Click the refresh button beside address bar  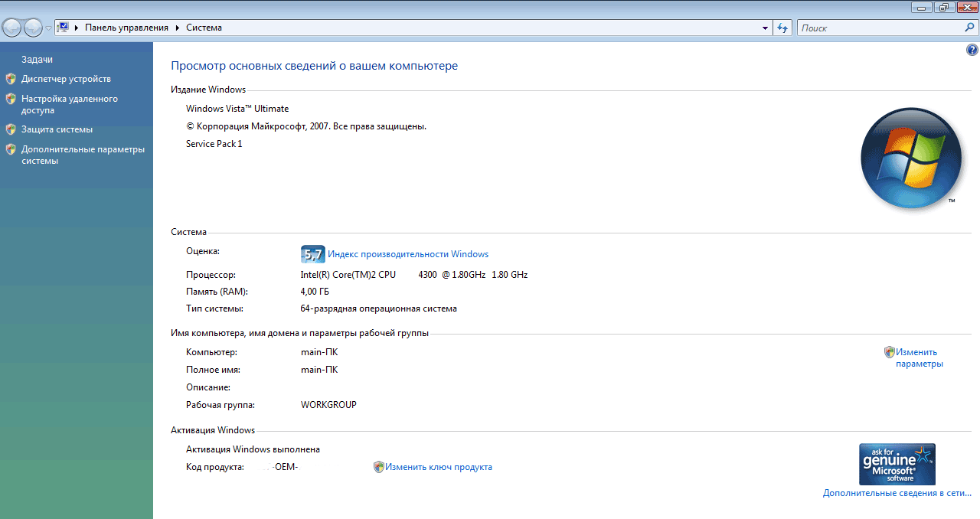(782, 28)
